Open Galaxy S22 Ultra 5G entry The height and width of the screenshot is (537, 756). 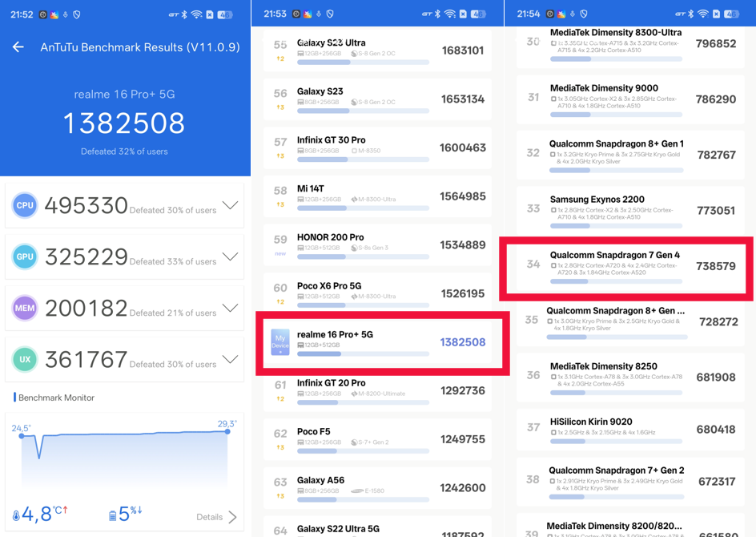tap(377, 528)
